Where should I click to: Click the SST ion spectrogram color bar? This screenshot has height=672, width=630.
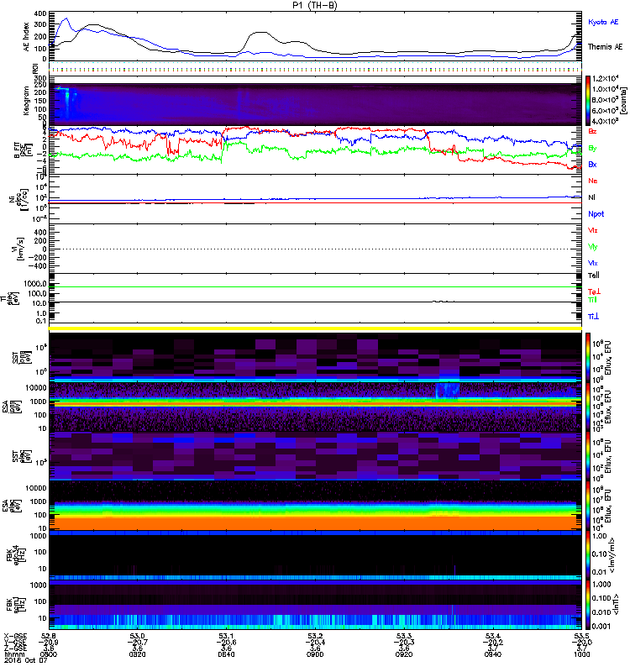pos(588,357)
